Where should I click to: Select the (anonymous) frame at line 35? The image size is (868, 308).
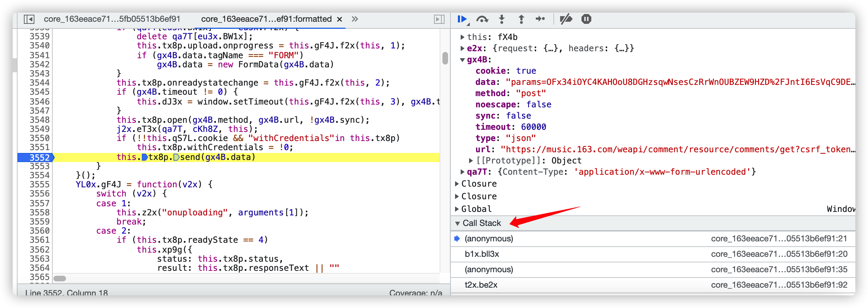coord(653,269)
